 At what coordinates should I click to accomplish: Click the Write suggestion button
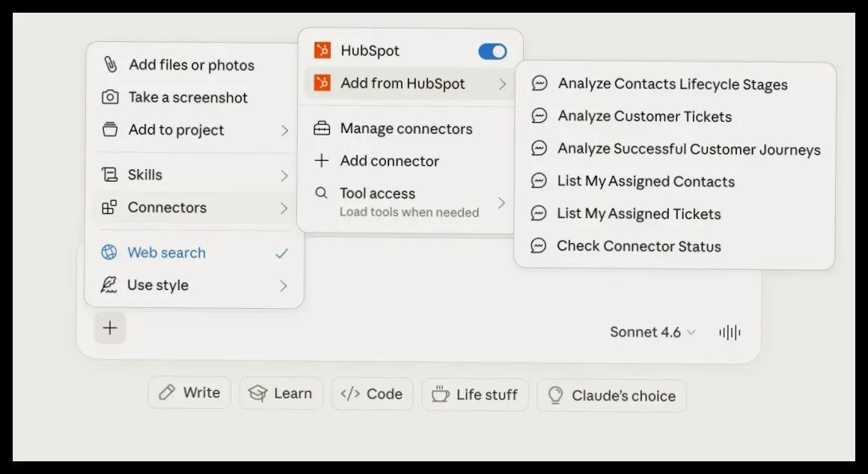point(189,393)
